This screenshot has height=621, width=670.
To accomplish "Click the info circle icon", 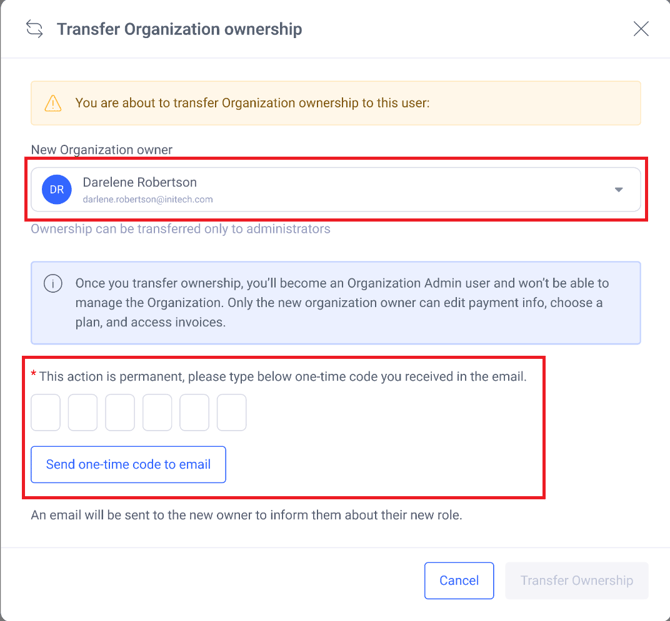I will (x=53, y=283).
